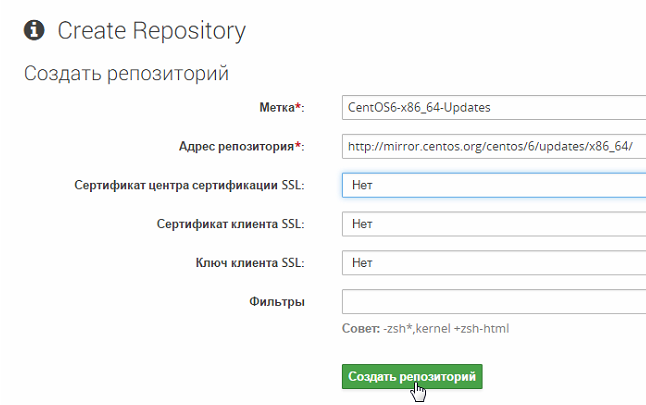Viewport: 646px width, 405px height.
Task: Click the "Фильтры" field label
Action: 277,302
